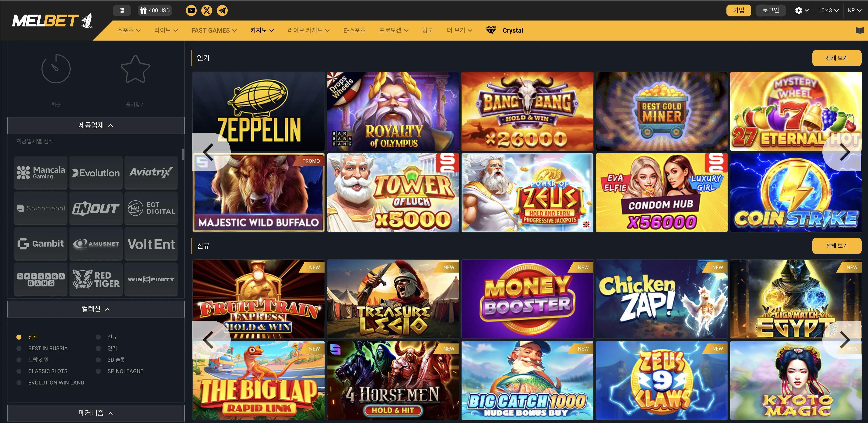Click the recent games clock icon
Image resolution: width=868 pixels, height=423 pixels.
tap(56, 69)
